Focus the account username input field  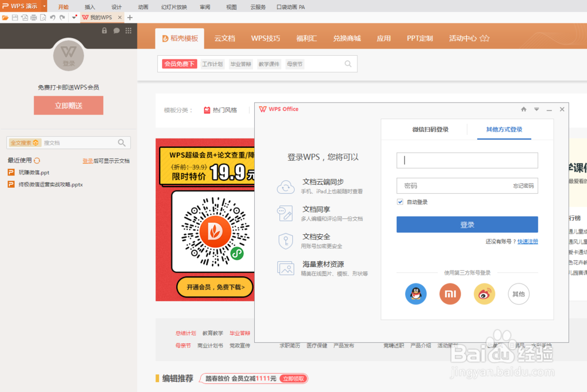tap(467, 160)
